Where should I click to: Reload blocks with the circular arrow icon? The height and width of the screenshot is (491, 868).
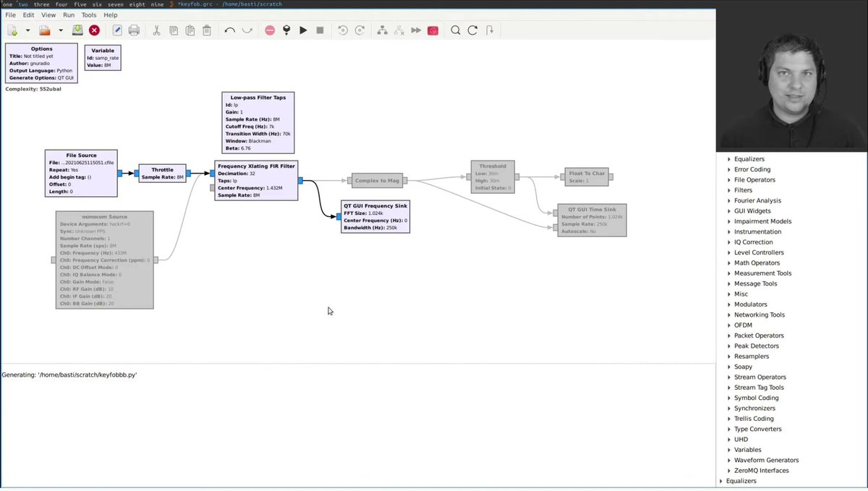click(472, 30)
